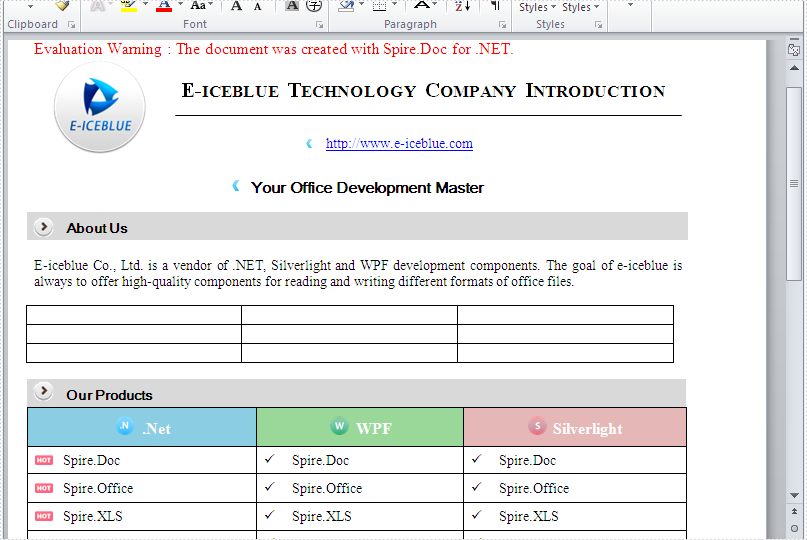Click the 'Our Products' heading text

(x=109, y=395)
